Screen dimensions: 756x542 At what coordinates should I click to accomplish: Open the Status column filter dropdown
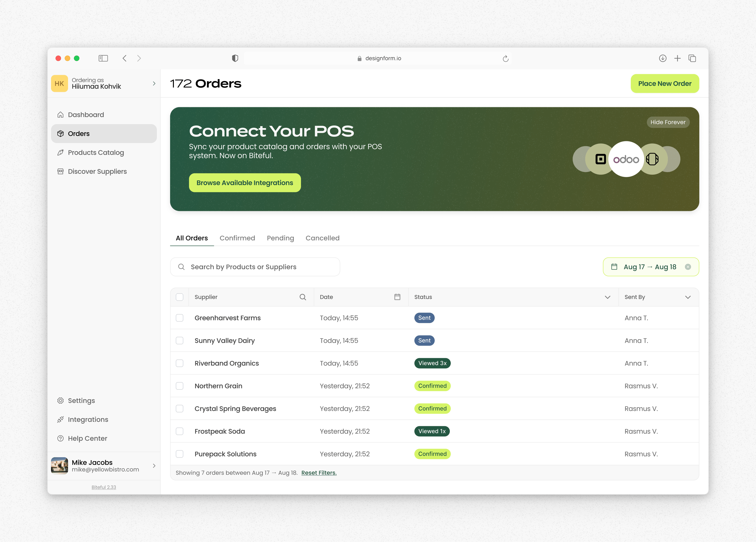pyautogui.click(x=607, y=297)
